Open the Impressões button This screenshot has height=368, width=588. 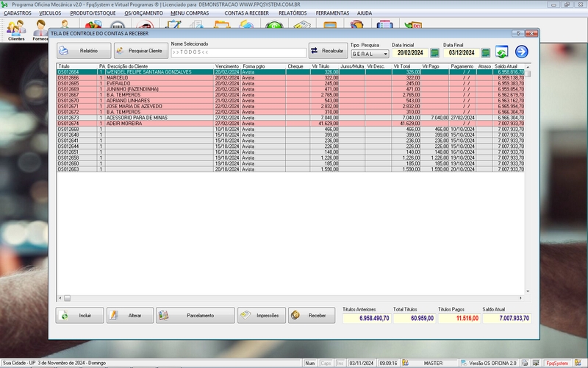click(x=261, y=315)
